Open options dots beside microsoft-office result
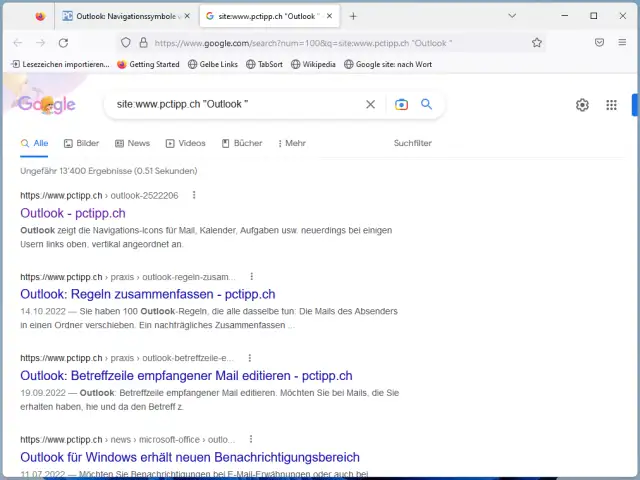 tap(251, 439)
